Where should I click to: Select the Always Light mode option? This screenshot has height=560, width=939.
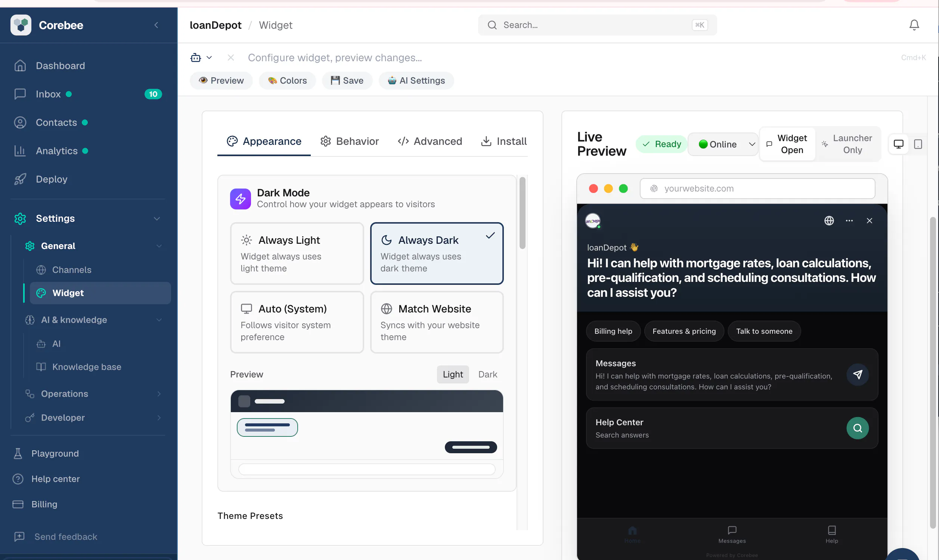click(297, 253)
